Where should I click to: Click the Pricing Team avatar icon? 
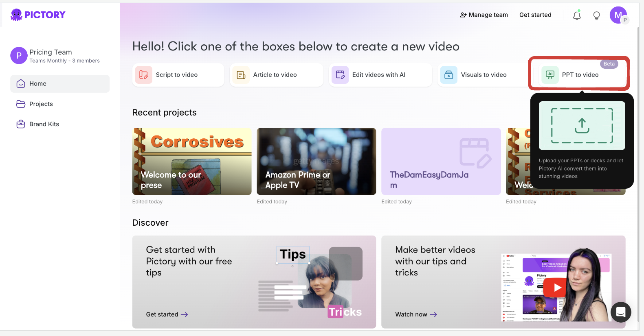coord(19,56)
